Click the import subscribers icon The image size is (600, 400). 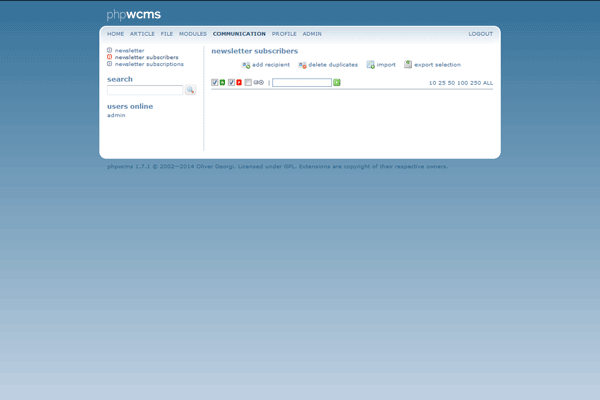tap(371, 65)
